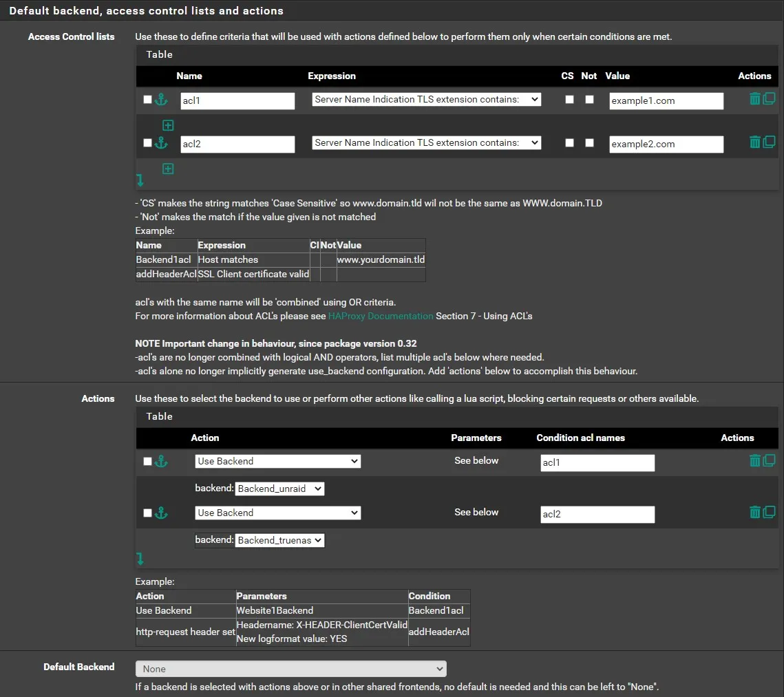This screenshot has height=697, width=784.
Task: Click the acl1 condition acl names field
Action: pyautogui.click(x=597, y=462)
